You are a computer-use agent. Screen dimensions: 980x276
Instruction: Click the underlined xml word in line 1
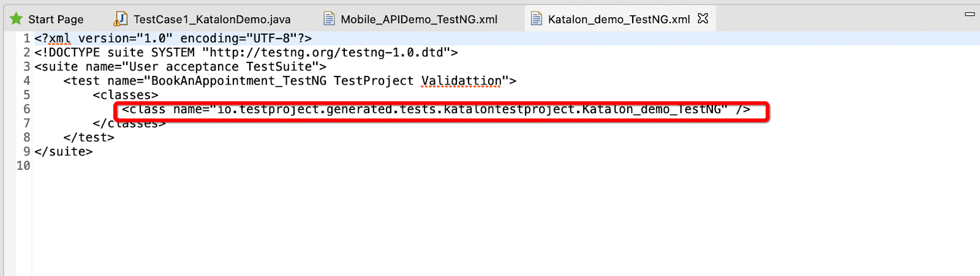point(59,39)
